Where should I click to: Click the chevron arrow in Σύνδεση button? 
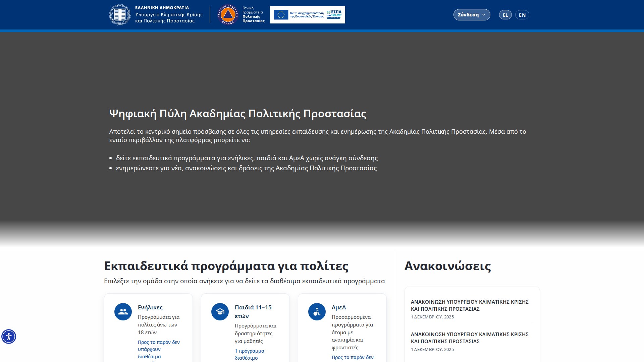[x=484, y=15]
